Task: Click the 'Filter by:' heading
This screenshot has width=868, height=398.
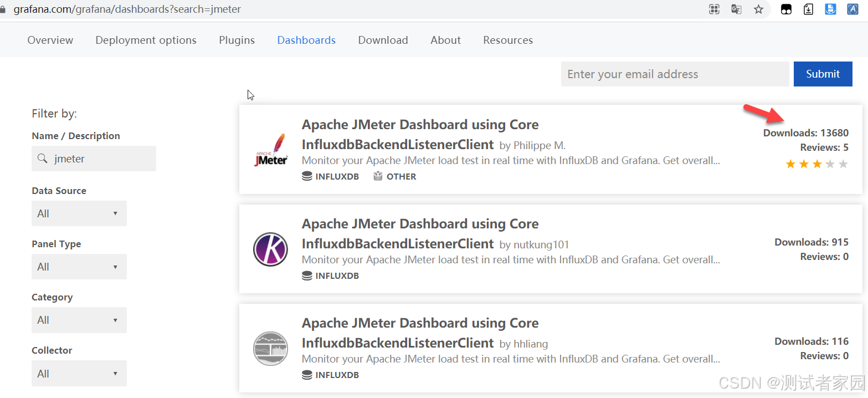Action: coord(54,114)
